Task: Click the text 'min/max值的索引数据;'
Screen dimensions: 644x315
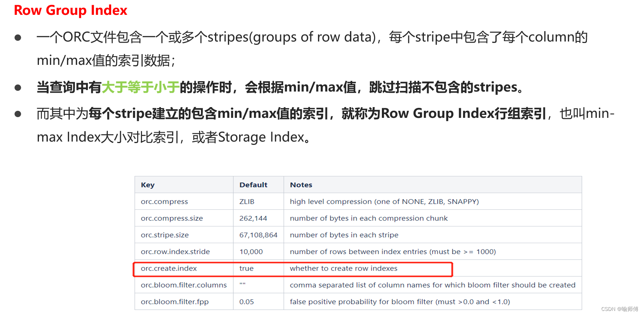Action: point(106,60)
